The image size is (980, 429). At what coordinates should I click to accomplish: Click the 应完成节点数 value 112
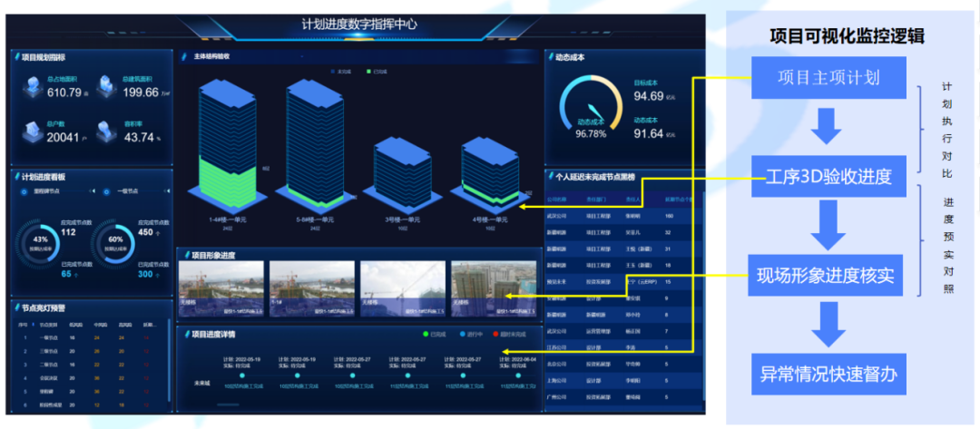[x=68, y=232]
